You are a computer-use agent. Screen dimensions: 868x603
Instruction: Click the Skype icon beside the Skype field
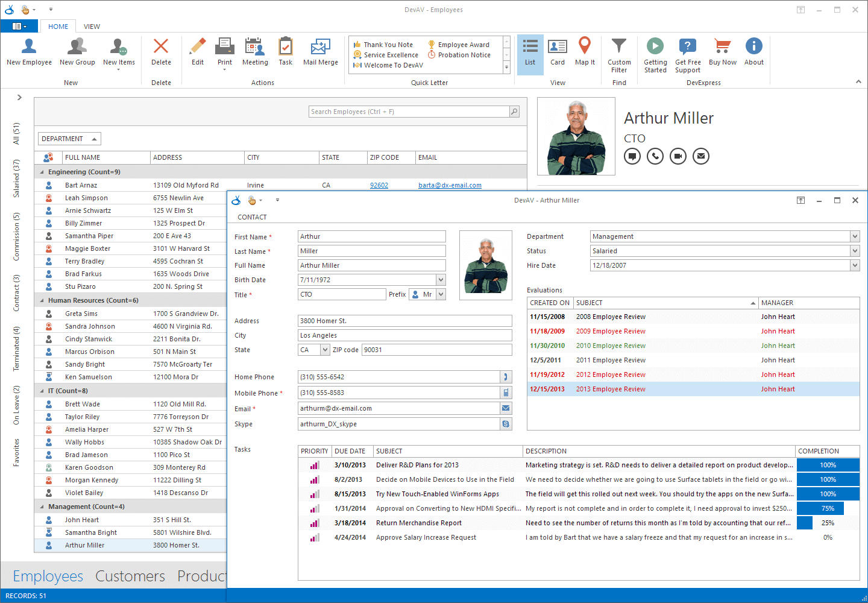click(x=506, y=424)
